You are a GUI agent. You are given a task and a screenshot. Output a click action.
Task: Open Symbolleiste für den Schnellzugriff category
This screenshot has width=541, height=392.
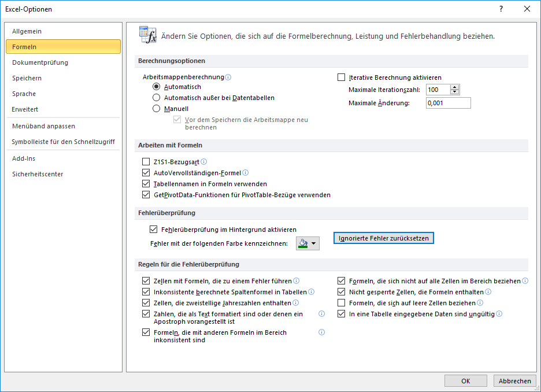[x=64, y=142]
